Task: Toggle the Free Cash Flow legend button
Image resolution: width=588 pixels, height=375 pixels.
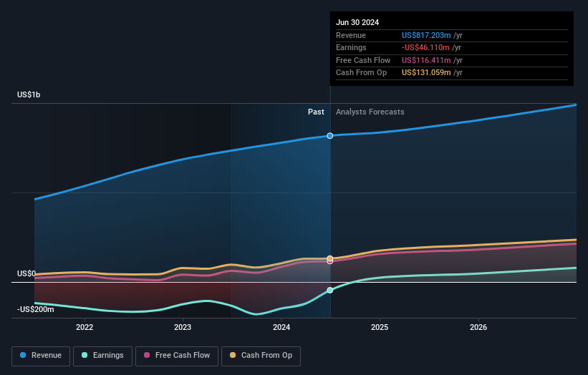Action: click(177, 356)
